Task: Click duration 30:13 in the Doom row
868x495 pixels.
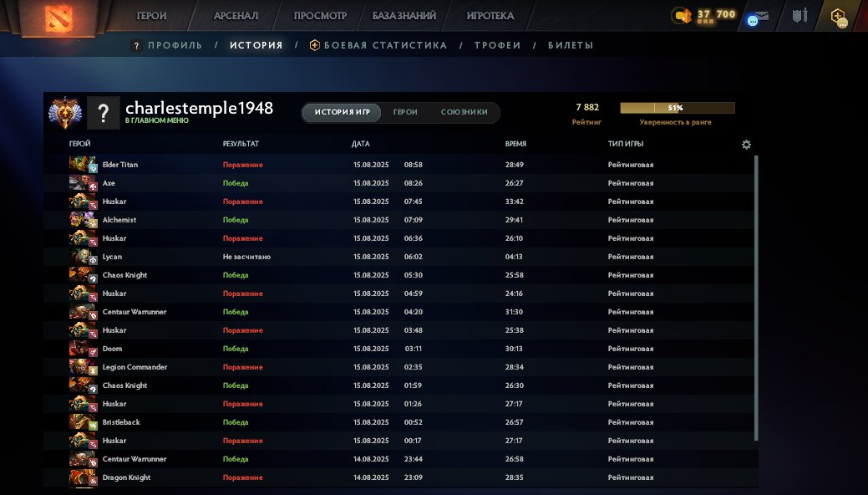Action: (x=514, y=349)
